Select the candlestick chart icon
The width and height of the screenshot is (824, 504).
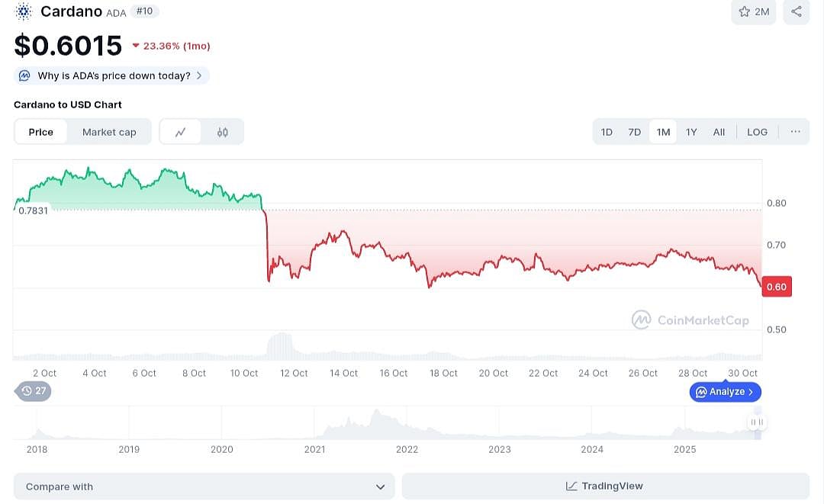click(x=222, y=131)
